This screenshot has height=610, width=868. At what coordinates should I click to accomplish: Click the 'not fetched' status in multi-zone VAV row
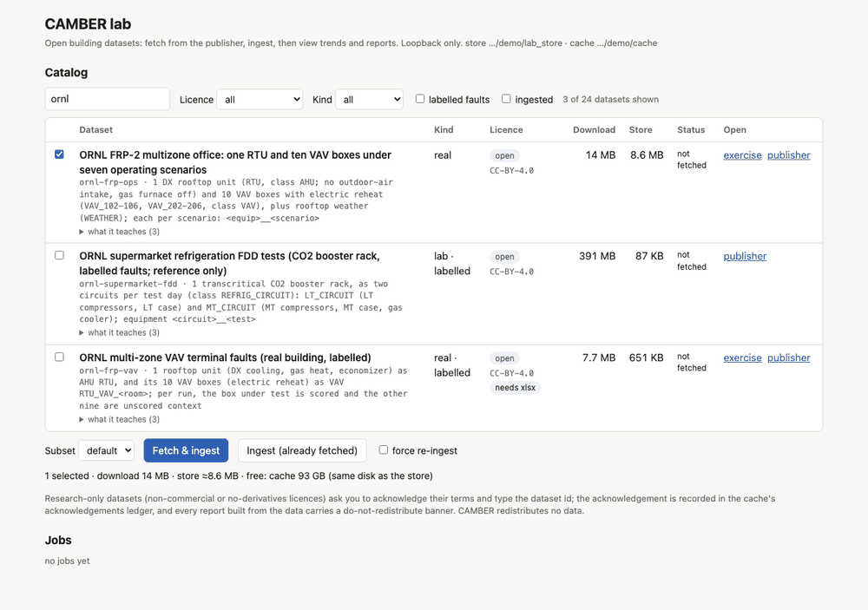692,362
